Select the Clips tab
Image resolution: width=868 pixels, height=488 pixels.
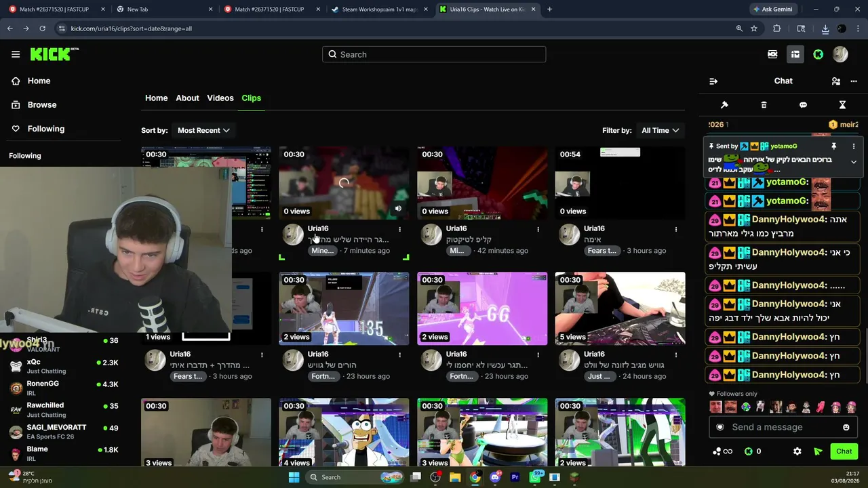pos(251,98)
